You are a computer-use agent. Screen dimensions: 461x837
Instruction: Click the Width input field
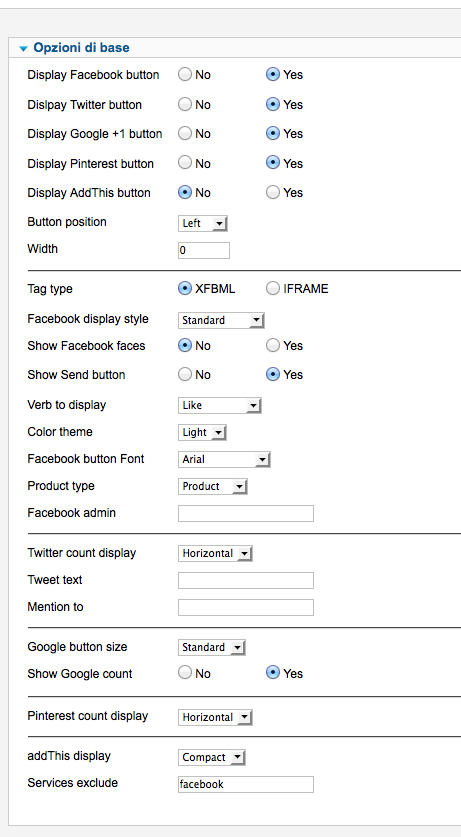[x=204, y=250]
